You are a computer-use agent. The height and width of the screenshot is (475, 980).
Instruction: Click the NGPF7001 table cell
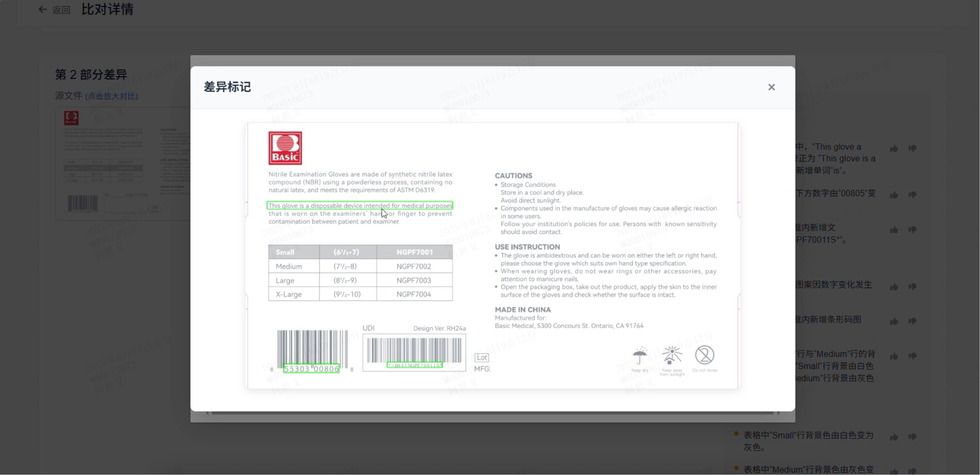point(415,252)
